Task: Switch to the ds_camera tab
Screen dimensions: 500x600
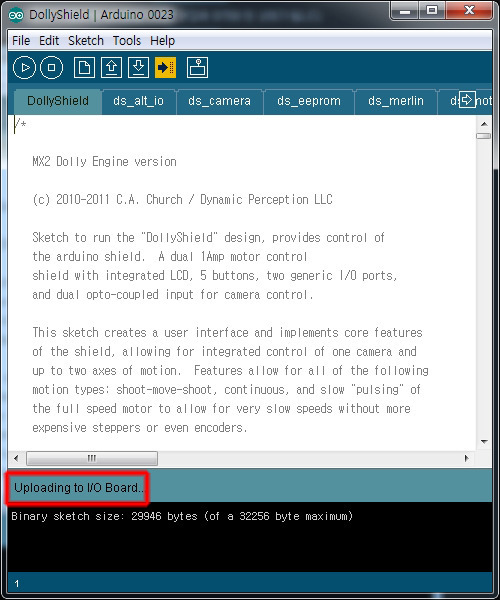Action: pyautogui.click(x=220, y=101)
